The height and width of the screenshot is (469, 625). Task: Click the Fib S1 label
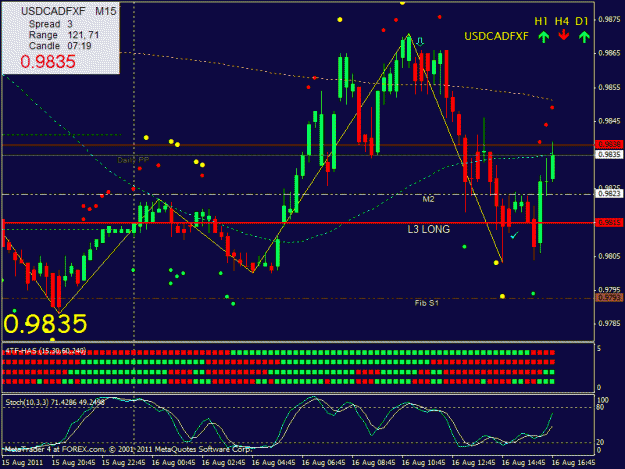pyautogui.click(x=426, y=303)
